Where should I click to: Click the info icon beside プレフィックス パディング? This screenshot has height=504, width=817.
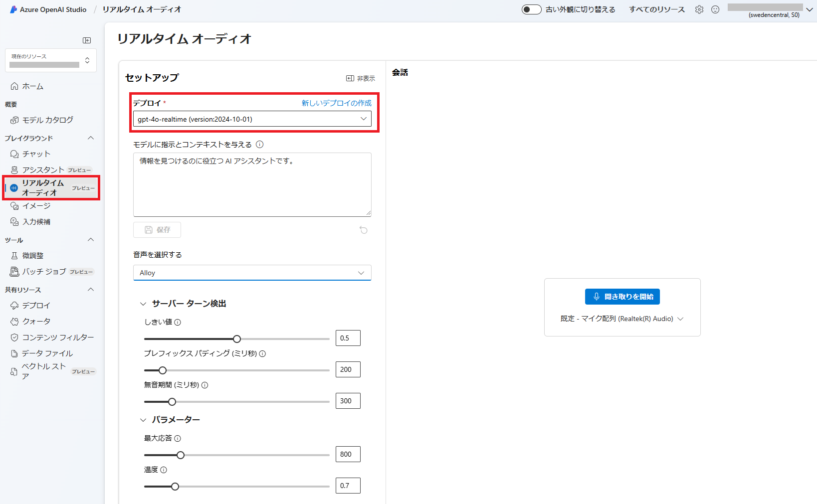[x=262, y=353]
